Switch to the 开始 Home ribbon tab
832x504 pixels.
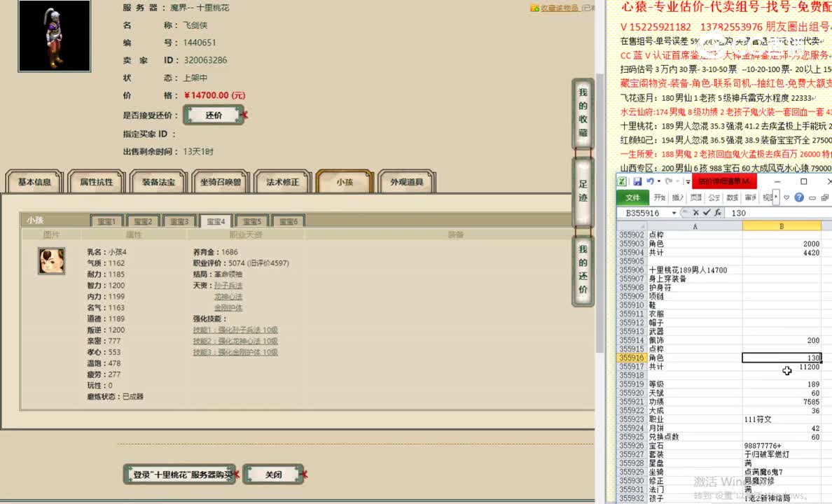pyautogui.click(x=660, y=197)
